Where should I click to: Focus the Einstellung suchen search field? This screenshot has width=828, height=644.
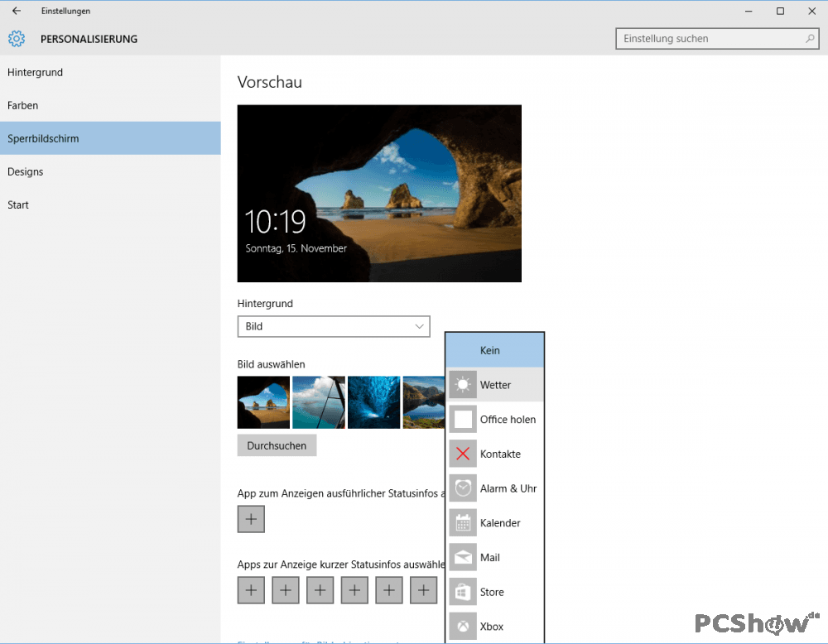[717, 39]
